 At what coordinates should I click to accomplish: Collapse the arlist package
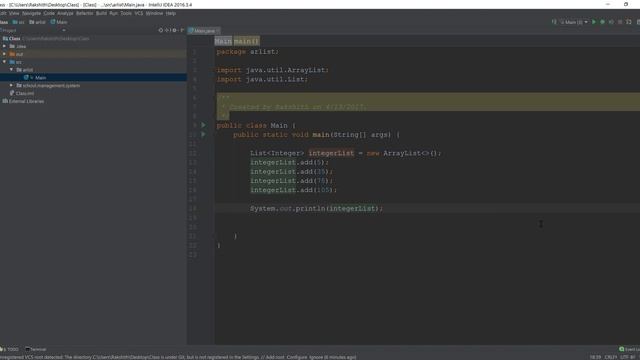pos(11,70)
